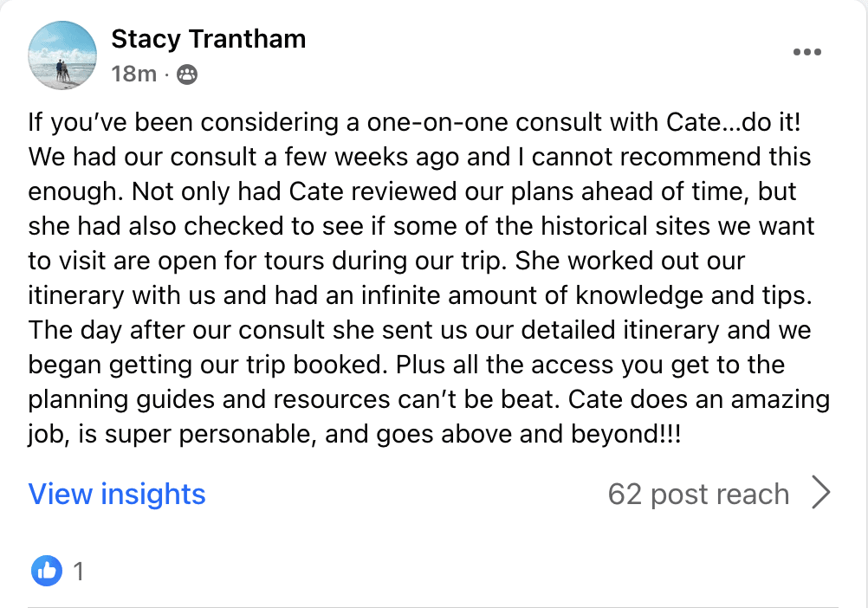Open Stacy Trantham's profile picture

click(x=62, y=55)
